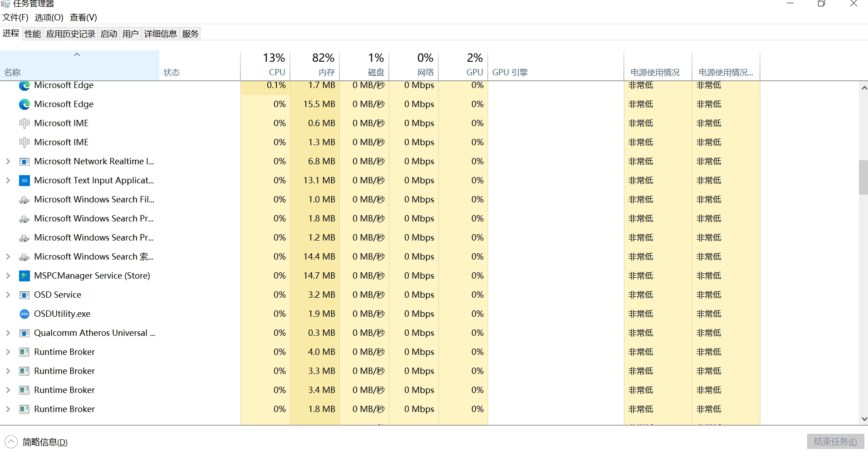Click the Microsoft Windows Search 索... icon

[x=25, y=257]
